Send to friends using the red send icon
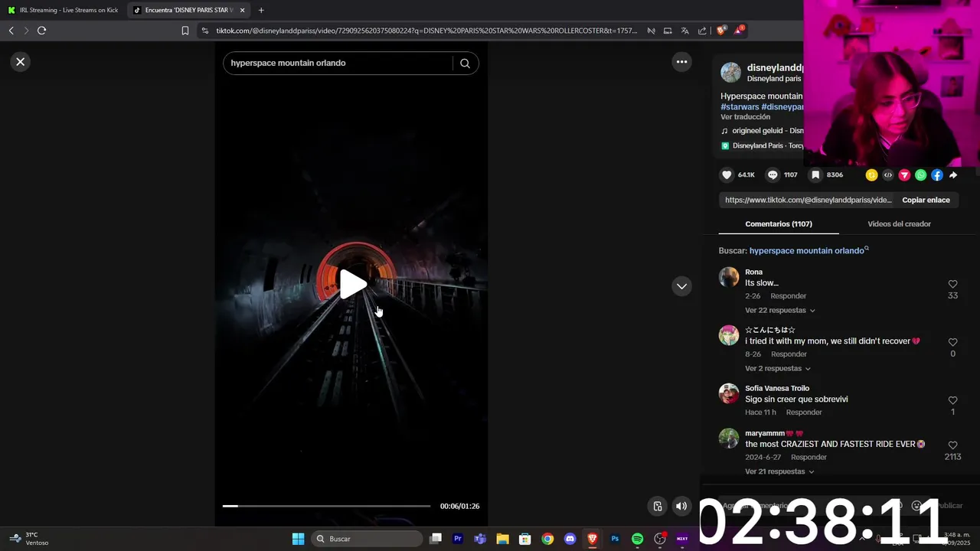980x551 pixels. pyautogui.click(x=904, y=175)
